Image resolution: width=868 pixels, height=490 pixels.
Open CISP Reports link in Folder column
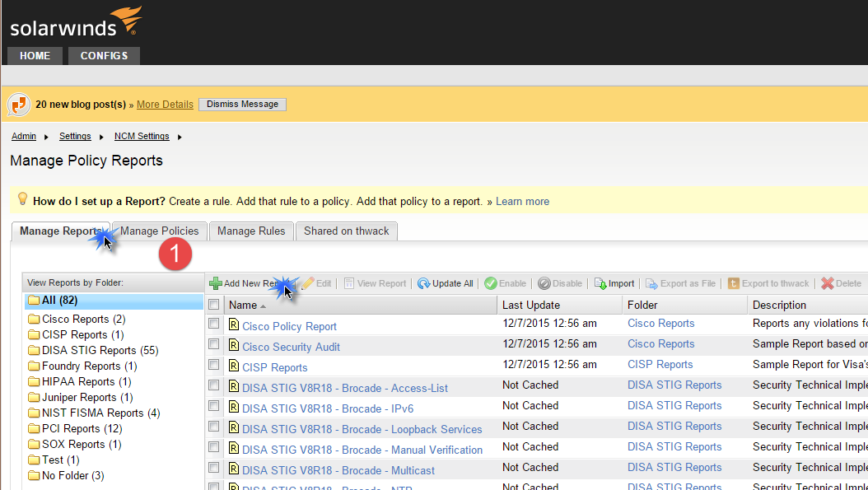(660, 364)
